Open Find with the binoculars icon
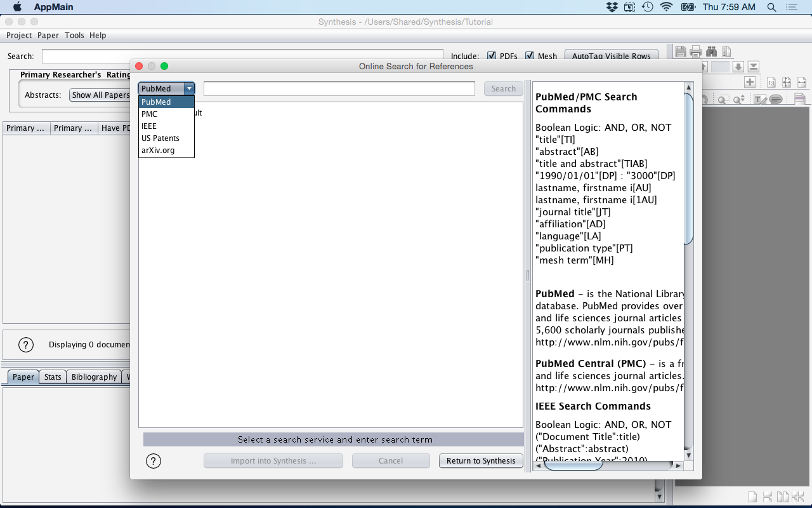 [711, 51]
